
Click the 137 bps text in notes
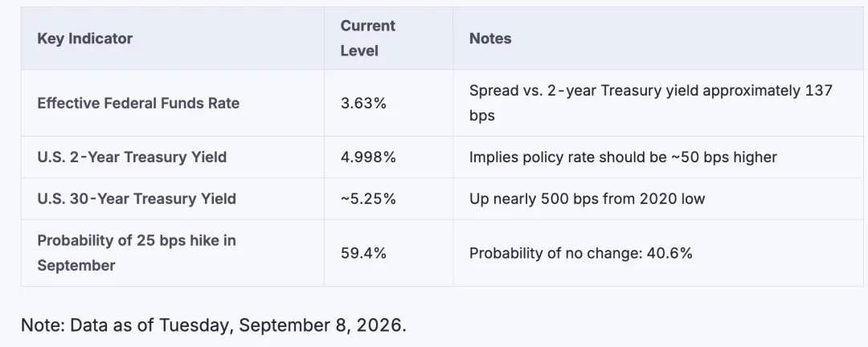651,104
